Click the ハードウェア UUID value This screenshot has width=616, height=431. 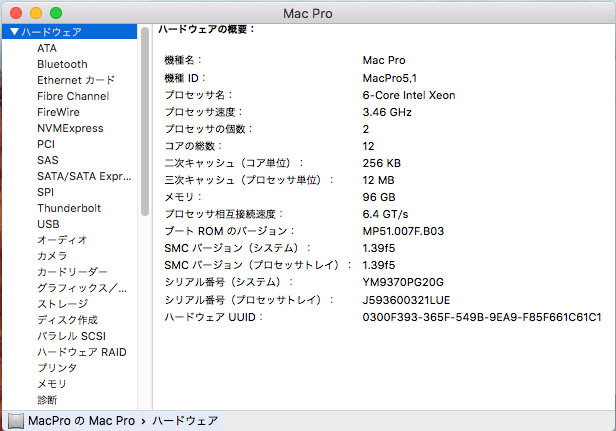(482, 317)
